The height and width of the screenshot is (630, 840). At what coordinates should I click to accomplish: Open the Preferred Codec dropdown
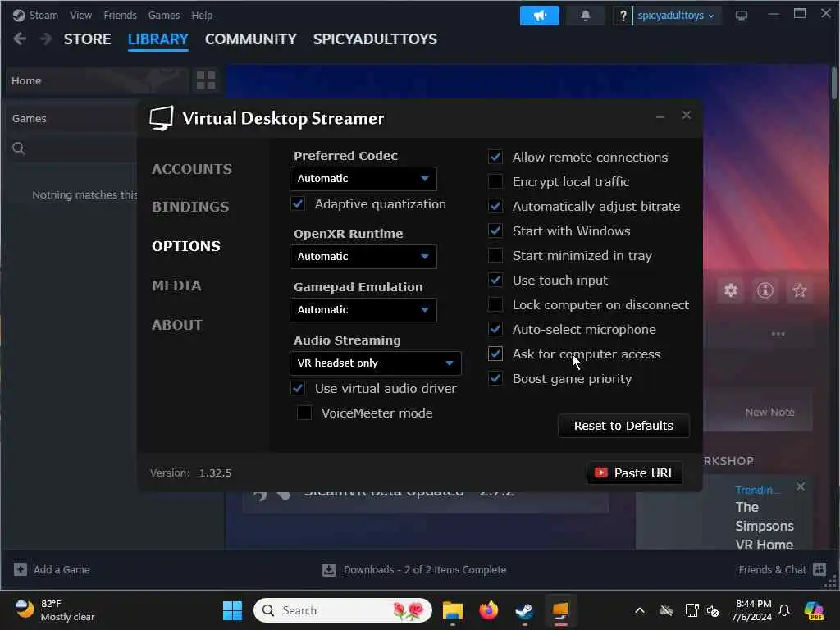tap(363, 179)
